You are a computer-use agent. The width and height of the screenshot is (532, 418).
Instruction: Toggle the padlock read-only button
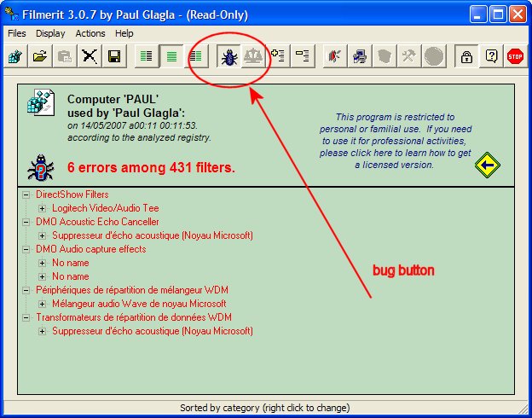click(x=466, y=56)
